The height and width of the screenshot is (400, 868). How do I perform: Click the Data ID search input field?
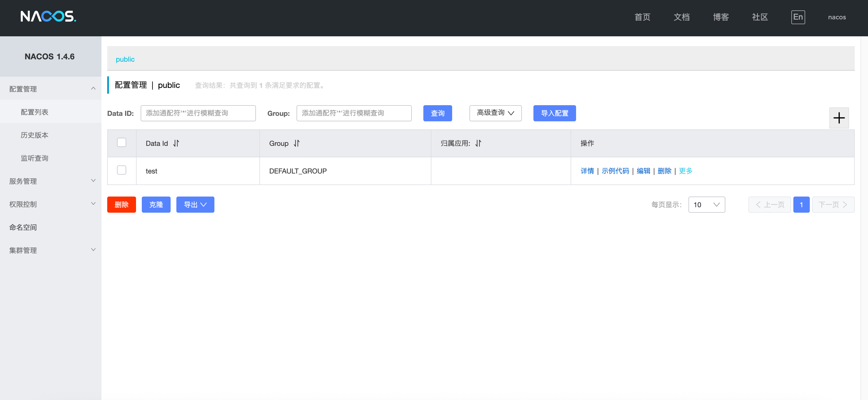[198, 113]
